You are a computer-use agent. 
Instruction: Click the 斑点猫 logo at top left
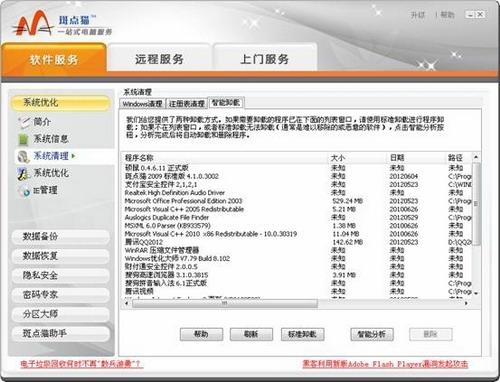pyautogui.click(x=62, y=24)
